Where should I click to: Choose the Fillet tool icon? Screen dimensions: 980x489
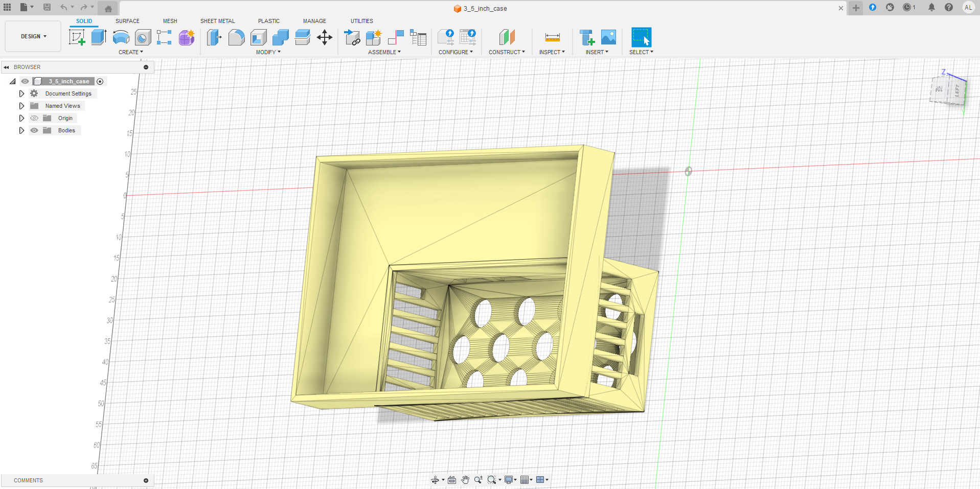click(236, 37)
